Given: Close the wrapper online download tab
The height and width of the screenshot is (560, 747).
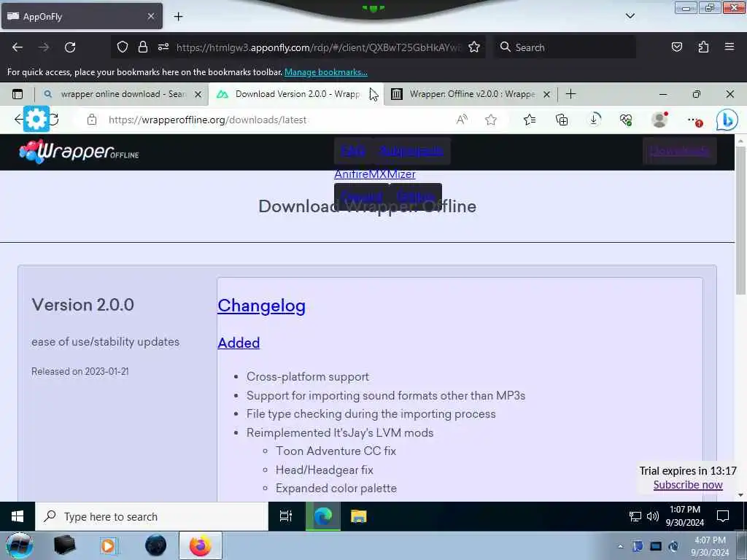Looking at the screenshot, I should (198, 94).
